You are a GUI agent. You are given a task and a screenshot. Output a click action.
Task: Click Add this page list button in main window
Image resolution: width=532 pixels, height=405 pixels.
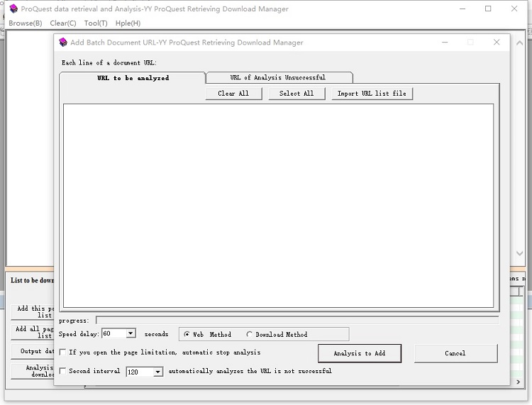coord(33,311)
